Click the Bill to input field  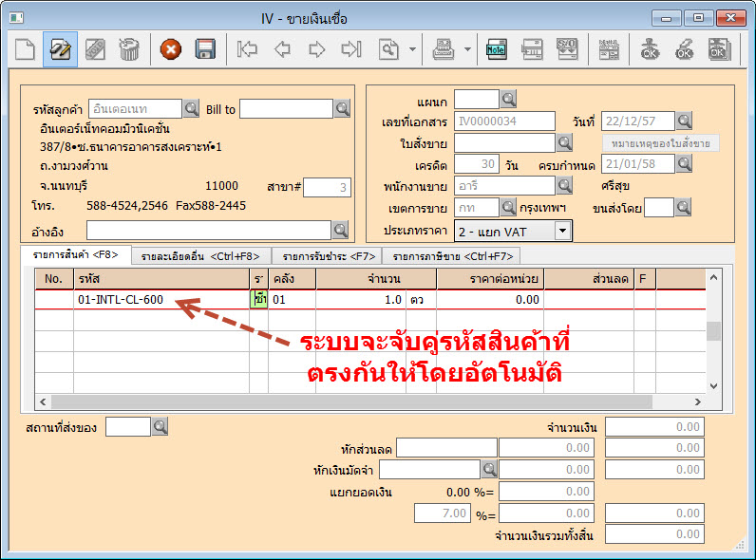point(287,108)
